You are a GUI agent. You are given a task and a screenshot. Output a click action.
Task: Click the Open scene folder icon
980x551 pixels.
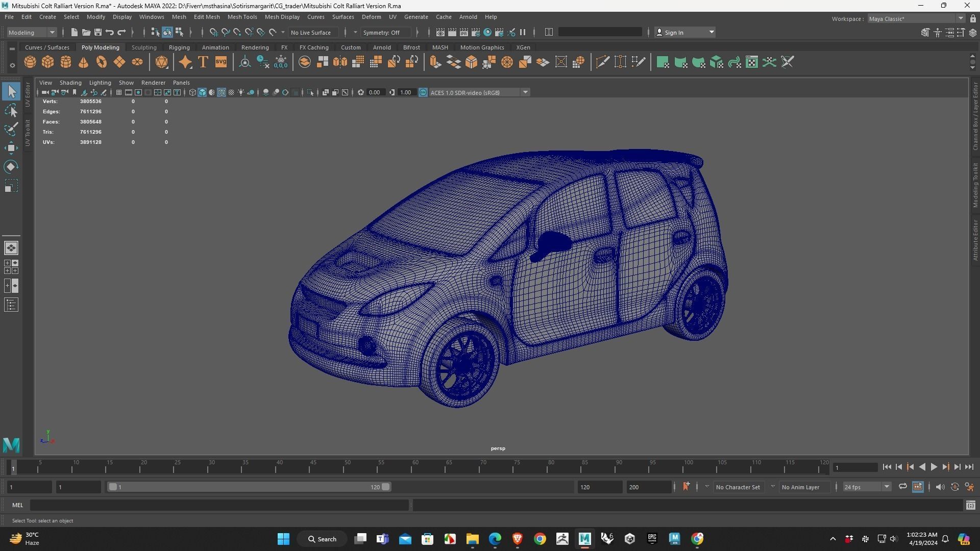[86, 32]
